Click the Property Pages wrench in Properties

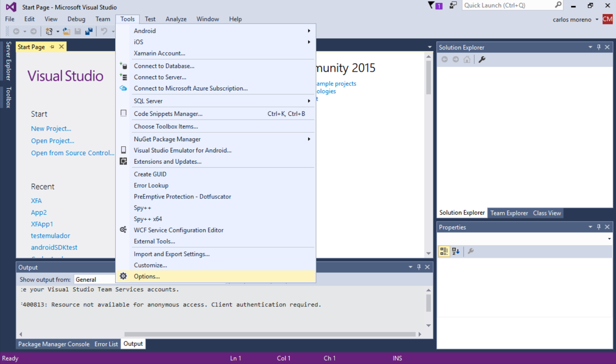pyautogui.click(x=470, y=251)
